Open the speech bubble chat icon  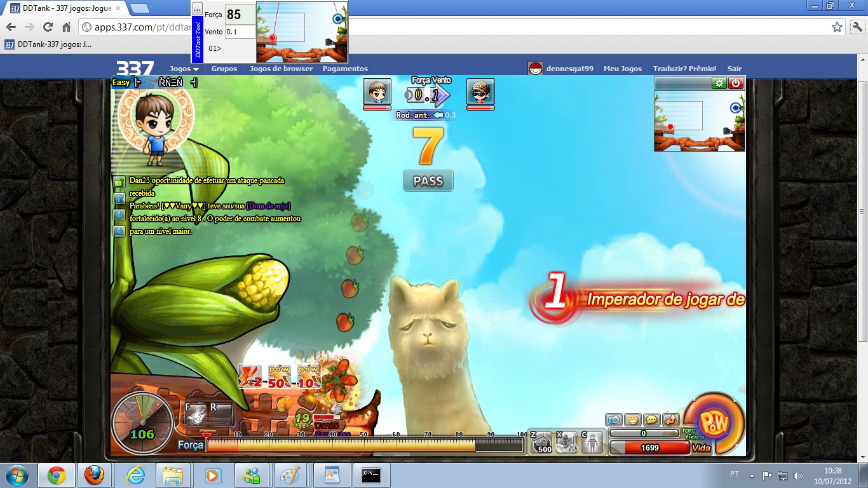(x=651, y=419)
